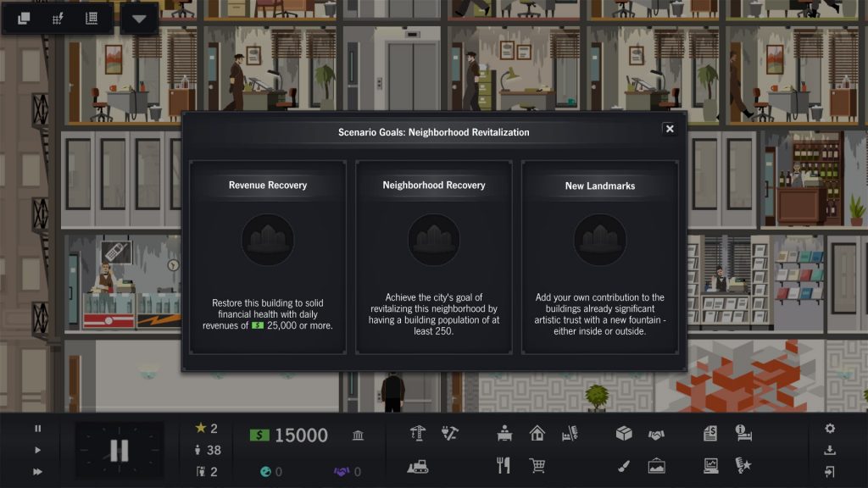
Task: Open the restaurants fork and knife category
Action: click(x=504, y=465)
